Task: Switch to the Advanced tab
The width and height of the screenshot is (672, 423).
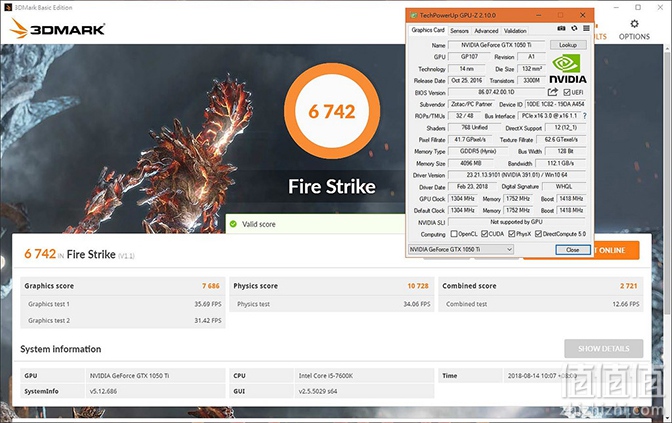Action: [x=486, y=31]
